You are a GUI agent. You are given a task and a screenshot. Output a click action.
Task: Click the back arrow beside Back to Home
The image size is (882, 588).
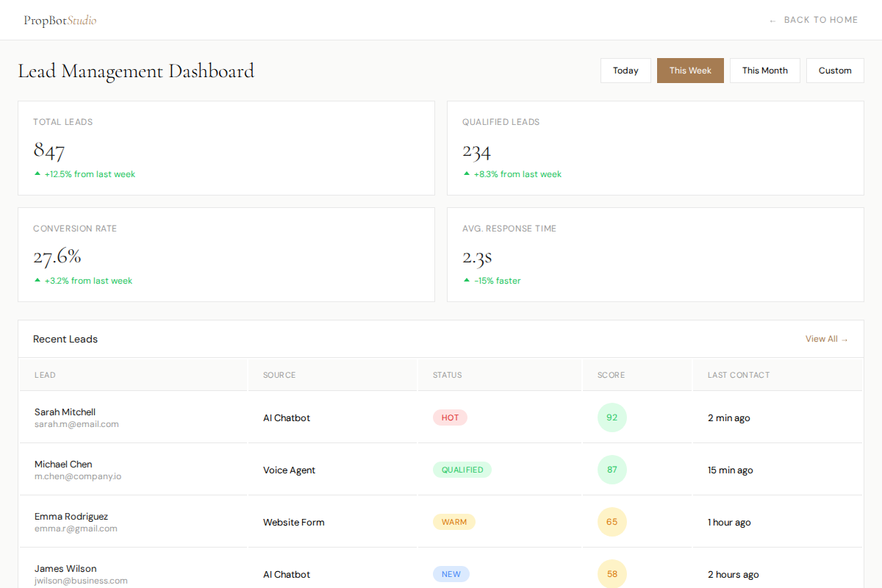click(772, 20)
